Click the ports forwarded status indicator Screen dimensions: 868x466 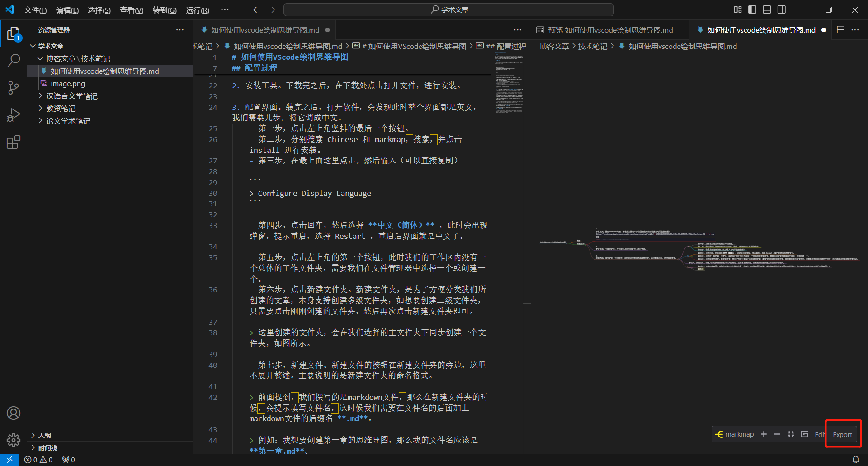[69, 460]
